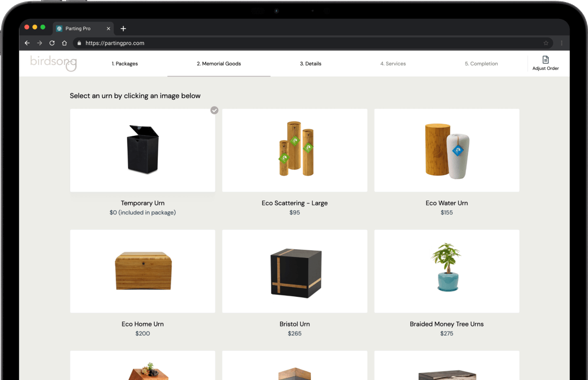Click the macOS yellow minimize button
The width and height of the screenshot is (588, 380).
click(35, 27)
